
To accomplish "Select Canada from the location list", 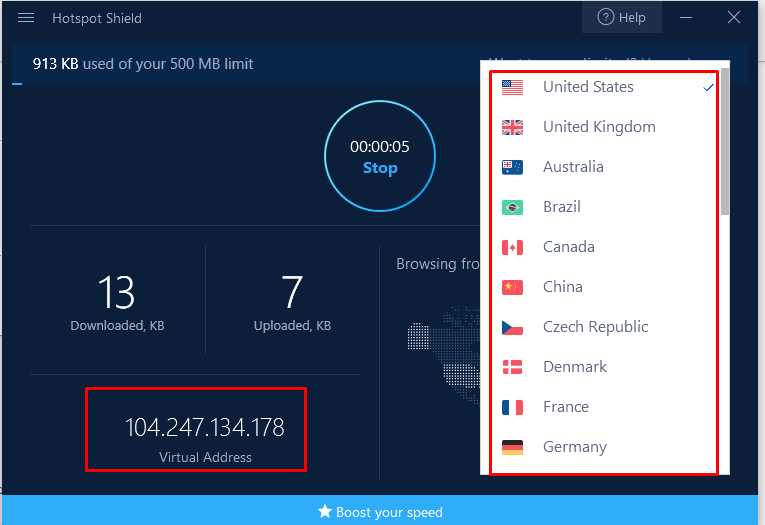I will coord(604,247).
